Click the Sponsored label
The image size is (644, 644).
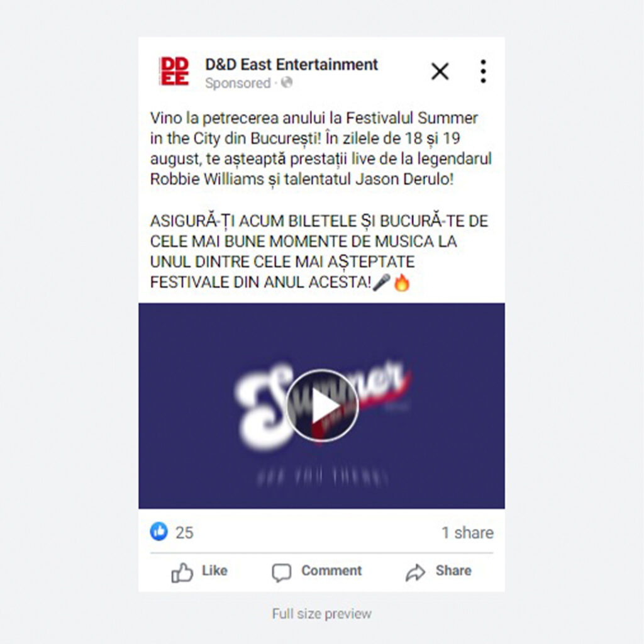coord(238,83)
